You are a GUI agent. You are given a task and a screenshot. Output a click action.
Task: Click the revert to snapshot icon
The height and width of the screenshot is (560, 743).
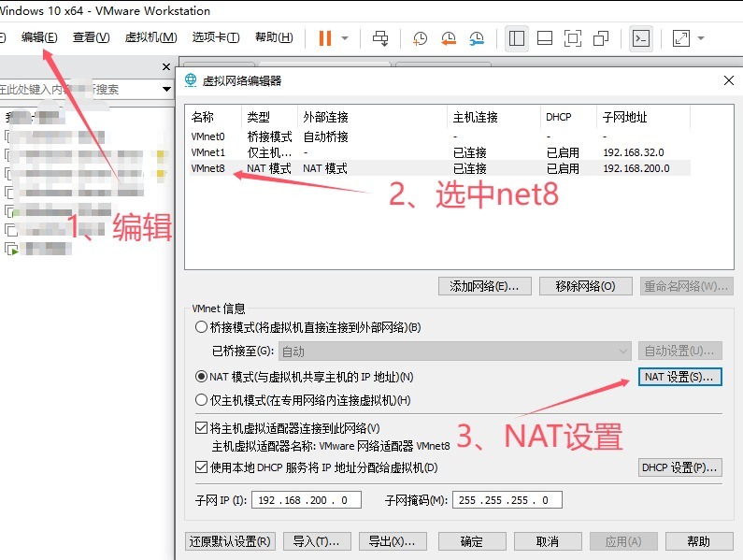click(449, 38)
